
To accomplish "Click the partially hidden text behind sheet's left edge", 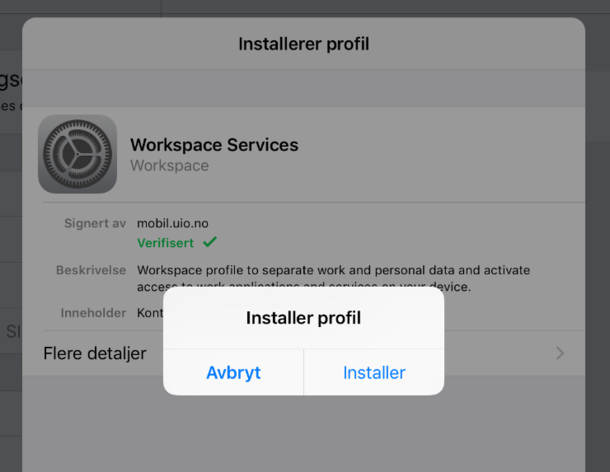I will pyautogui.click(x=10, y=80).
